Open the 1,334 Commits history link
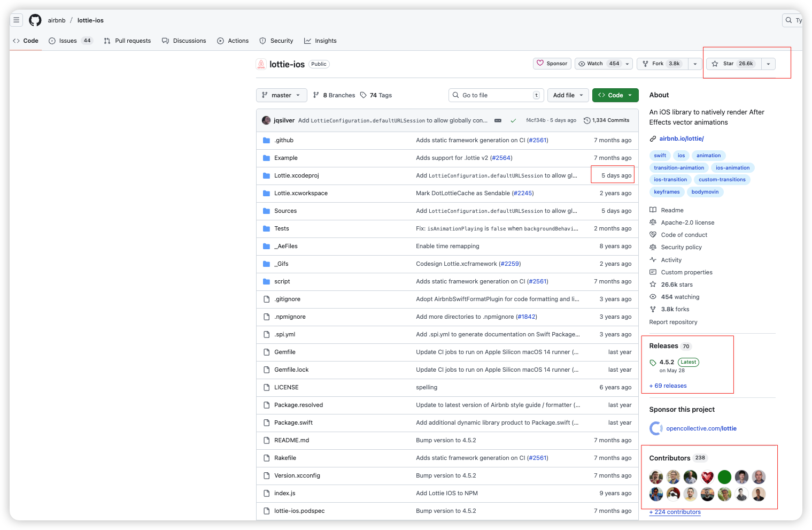 pos(607,120)
